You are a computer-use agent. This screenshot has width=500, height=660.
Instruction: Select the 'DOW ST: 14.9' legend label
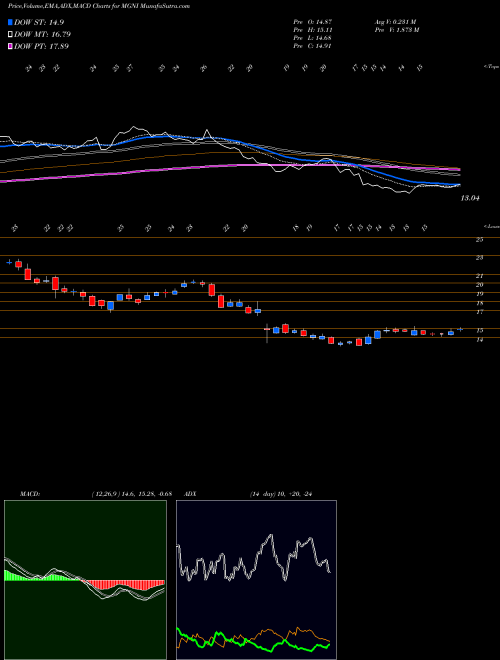point(39,22)
